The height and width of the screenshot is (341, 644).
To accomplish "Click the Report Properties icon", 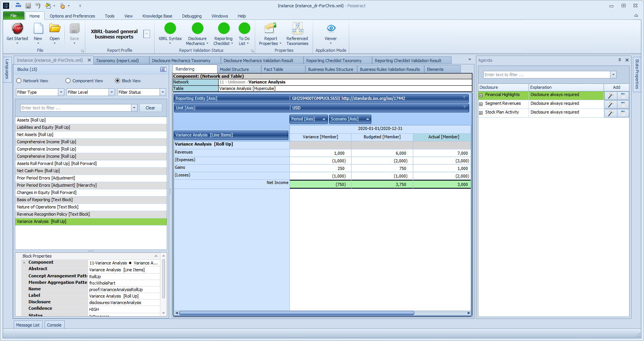I will pyautogui.click(x=270, y=29).
